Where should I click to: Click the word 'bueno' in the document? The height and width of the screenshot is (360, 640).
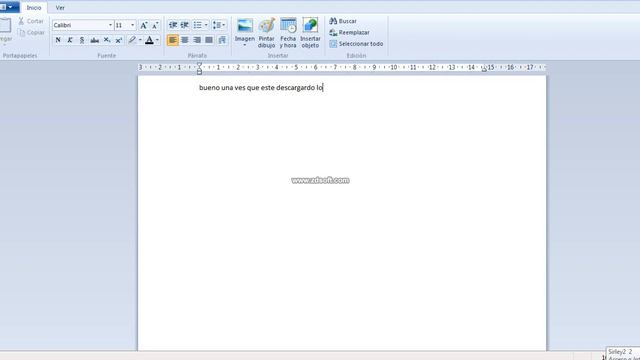[209, 88]
